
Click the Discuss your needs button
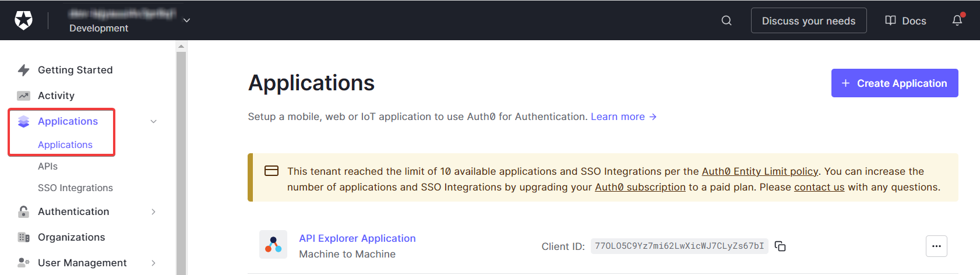808,20
